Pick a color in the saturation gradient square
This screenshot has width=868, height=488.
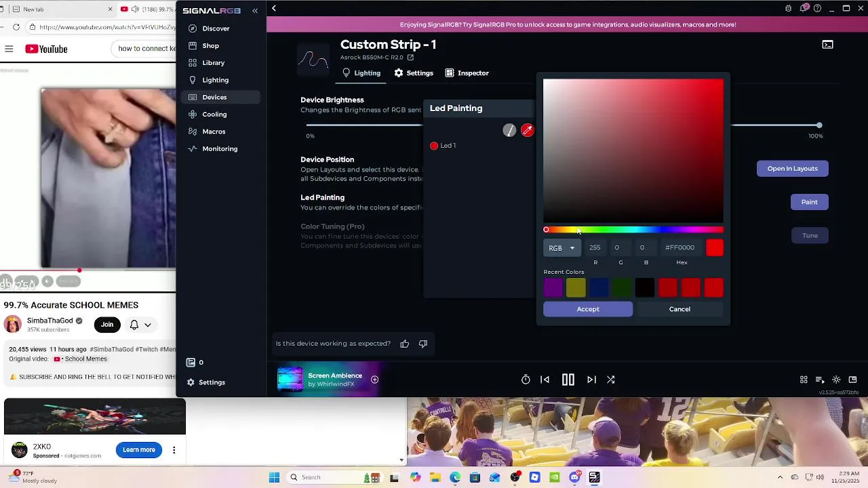(633, 150)
